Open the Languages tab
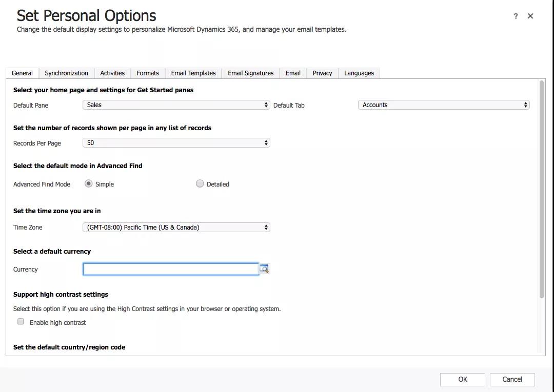 tap(359, 73)
